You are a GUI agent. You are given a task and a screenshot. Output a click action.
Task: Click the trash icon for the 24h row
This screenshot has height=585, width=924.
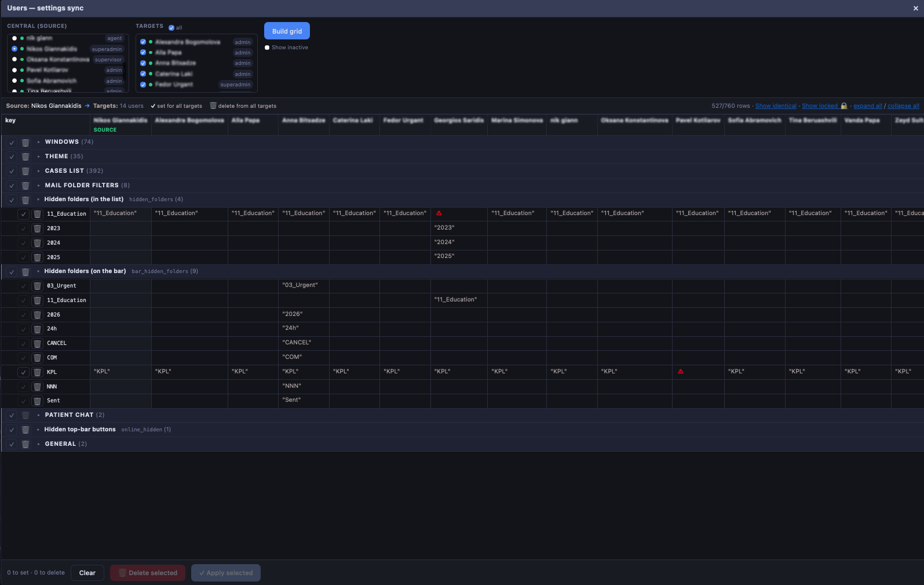37,329
